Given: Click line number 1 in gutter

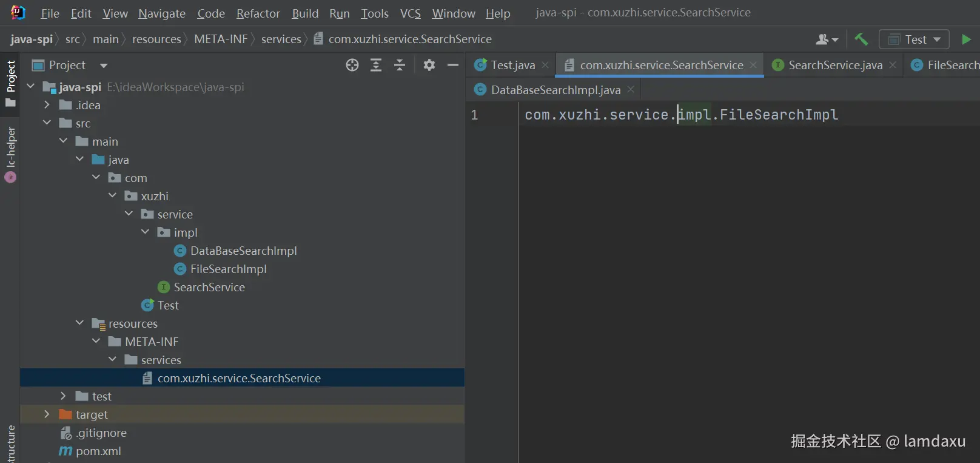Looking at the screenshot, I should coord(474,115).
